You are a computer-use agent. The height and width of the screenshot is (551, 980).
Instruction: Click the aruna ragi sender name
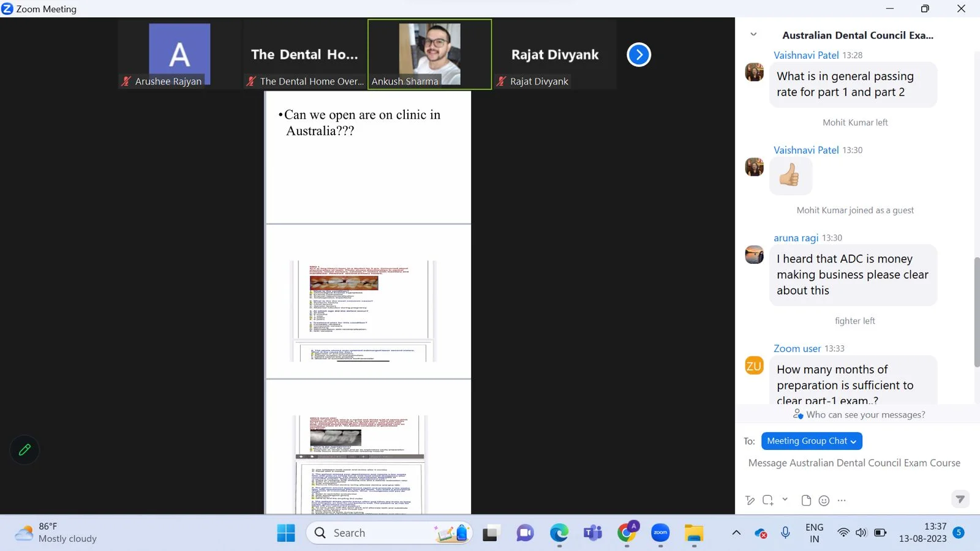pyautogui.click(x=796, y=238)
